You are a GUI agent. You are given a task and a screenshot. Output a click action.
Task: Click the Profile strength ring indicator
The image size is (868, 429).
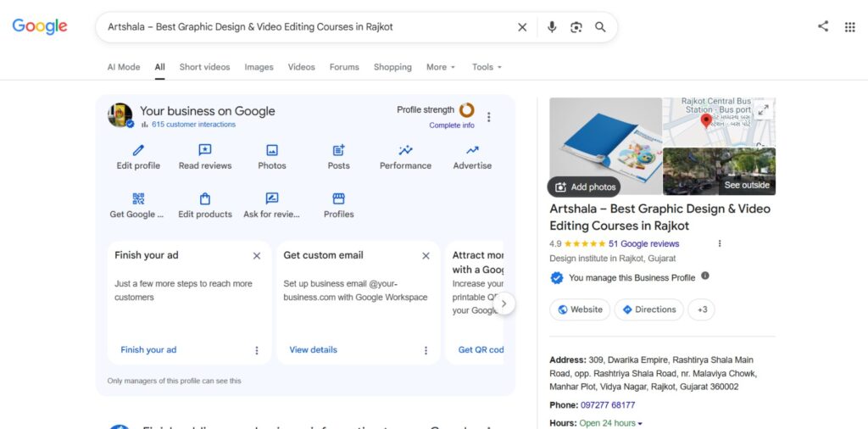pyautogui.click(x=467, y=110)
